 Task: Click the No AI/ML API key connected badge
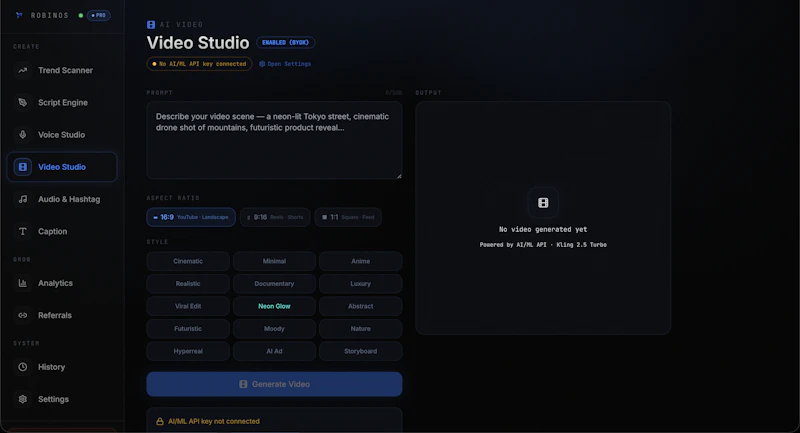(x=199, y=64)
